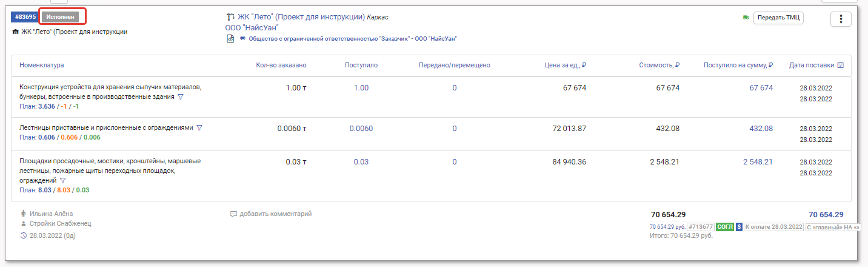Open the document file icon under ООО НайсУан
Screen dimensions: 868x267
pos(230,39)
